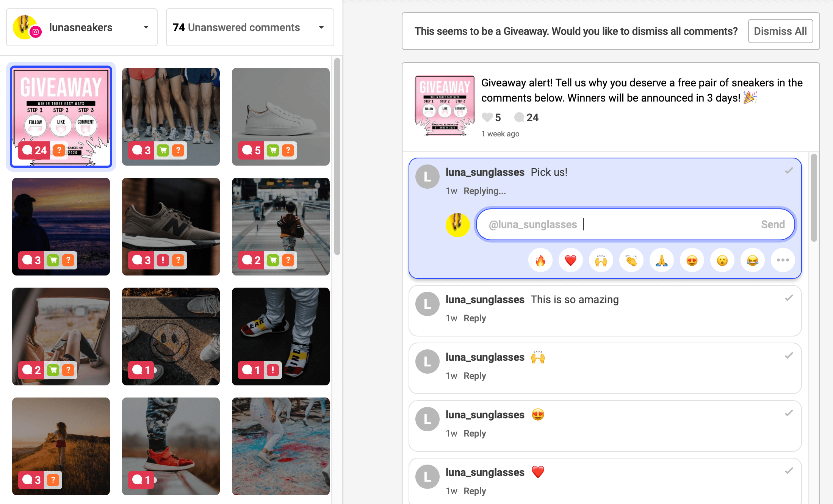Check off the raised hands emoji comment
This screenshot has height=504, width=833.
tap(789, 356)
